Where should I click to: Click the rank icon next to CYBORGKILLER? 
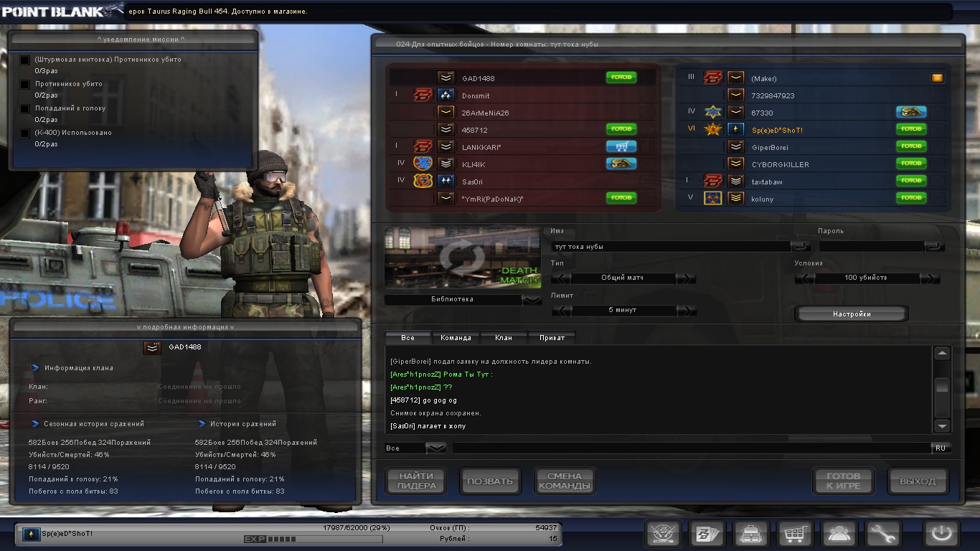(735, 164)
